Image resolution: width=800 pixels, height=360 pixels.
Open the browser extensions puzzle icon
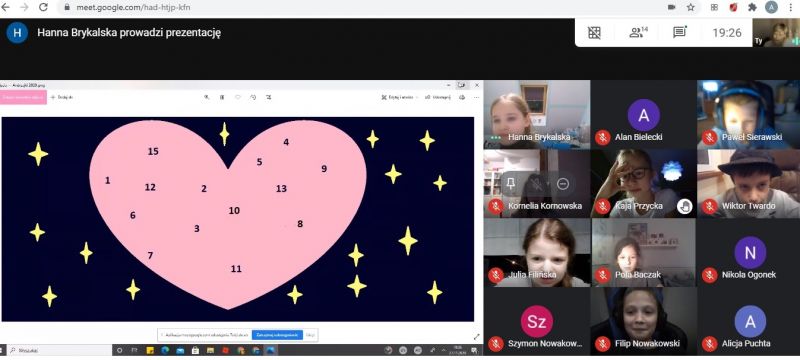tap(752, 7)
